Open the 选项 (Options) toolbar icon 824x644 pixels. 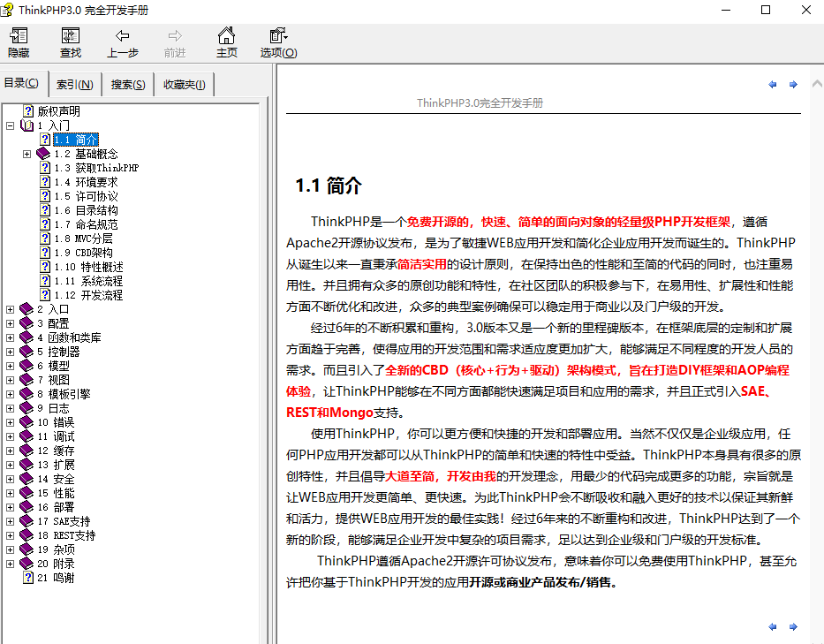tap(276, 42)
